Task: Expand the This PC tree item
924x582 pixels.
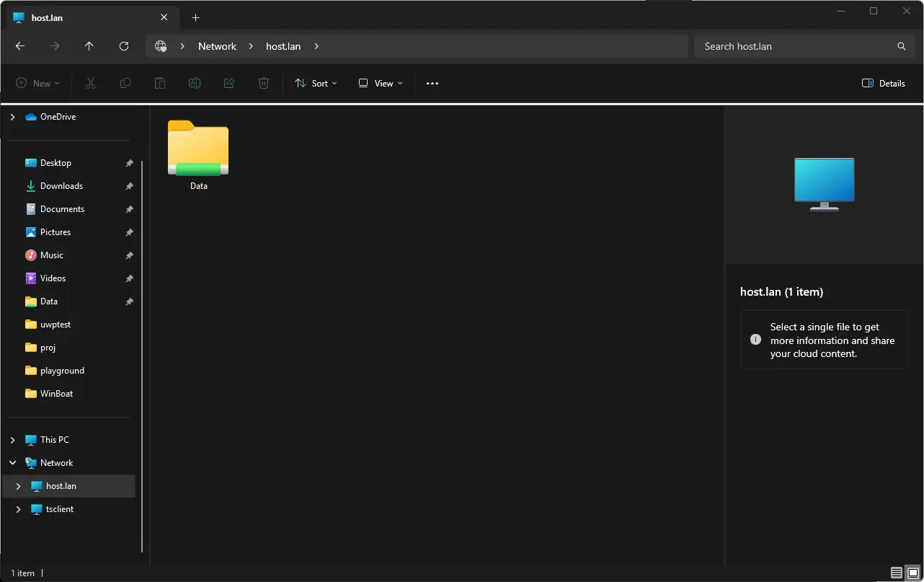Action: tap(12, 439)
